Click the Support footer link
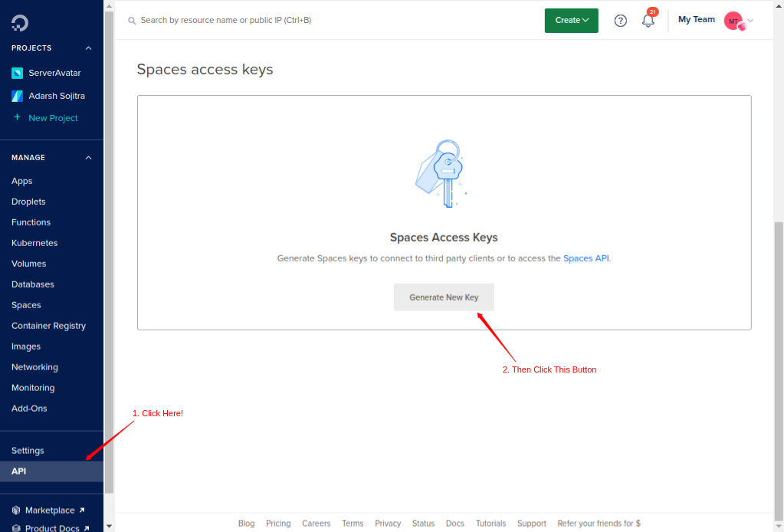 click(x=532, y=524)
